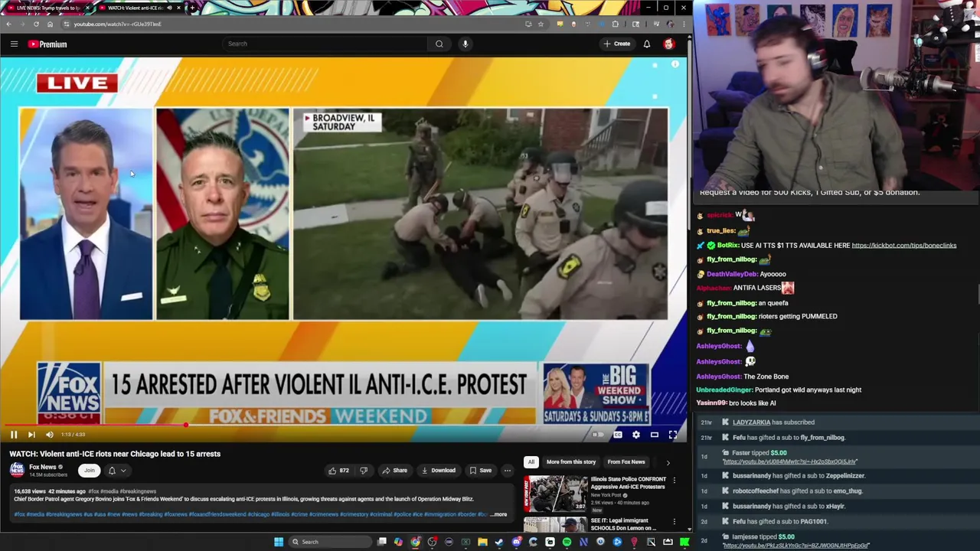The image size is (980, 551).
Task: Switch player to theater mode
Action: (x=655, y=435)
